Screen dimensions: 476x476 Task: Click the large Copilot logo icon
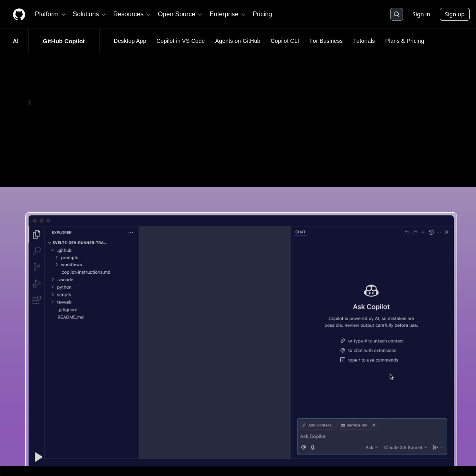click(371, 291)
